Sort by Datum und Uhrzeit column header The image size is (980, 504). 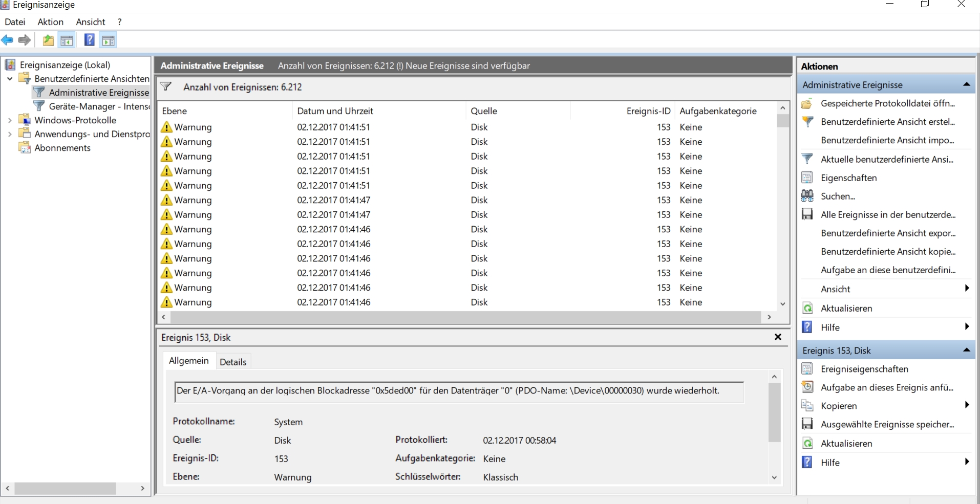pyautogui.click(x=379, y=111)
